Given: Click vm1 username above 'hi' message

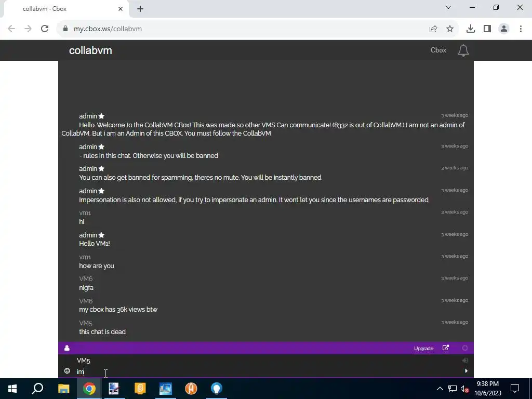Looking at the screenshot, I should tap(85, 213).
